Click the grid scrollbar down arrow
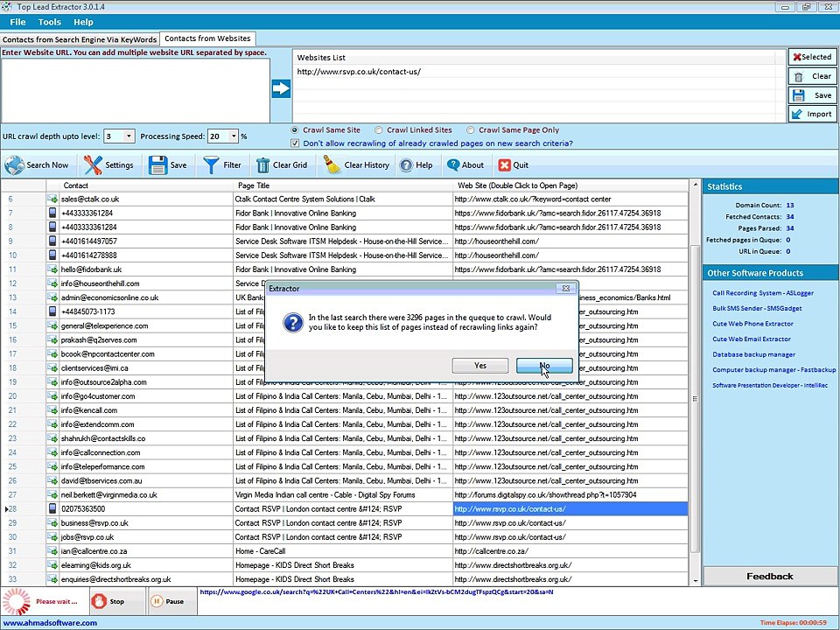 click(x=696, y=581)
